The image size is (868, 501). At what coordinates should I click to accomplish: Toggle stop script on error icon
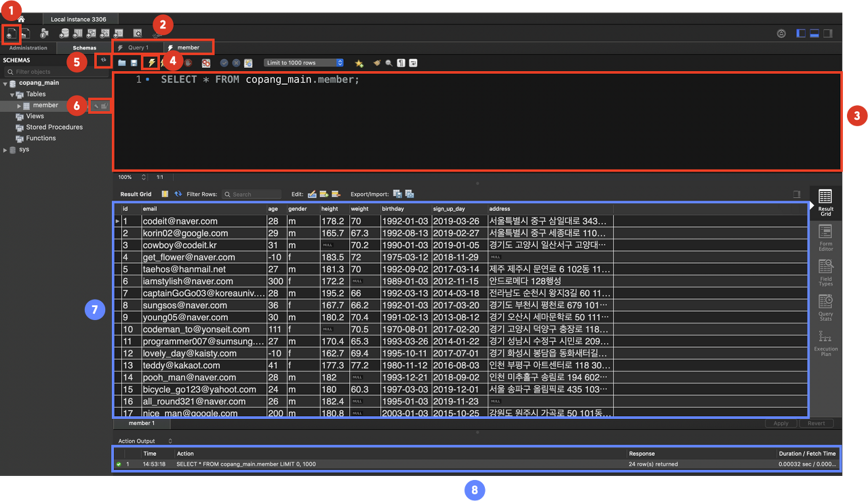tap(205, 63)
